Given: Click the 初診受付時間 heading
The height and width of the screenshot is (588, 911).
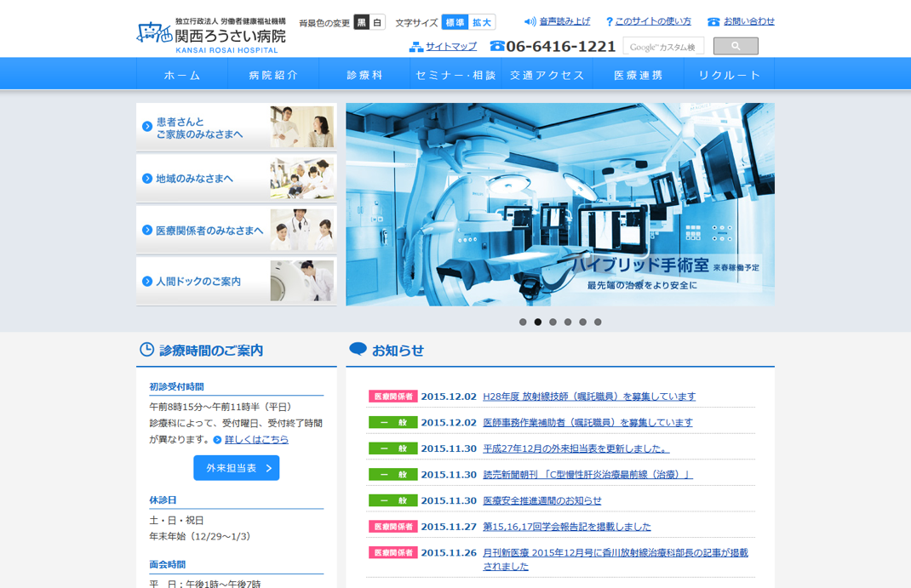Looking at the screenshot, I should tap(176, 386).
